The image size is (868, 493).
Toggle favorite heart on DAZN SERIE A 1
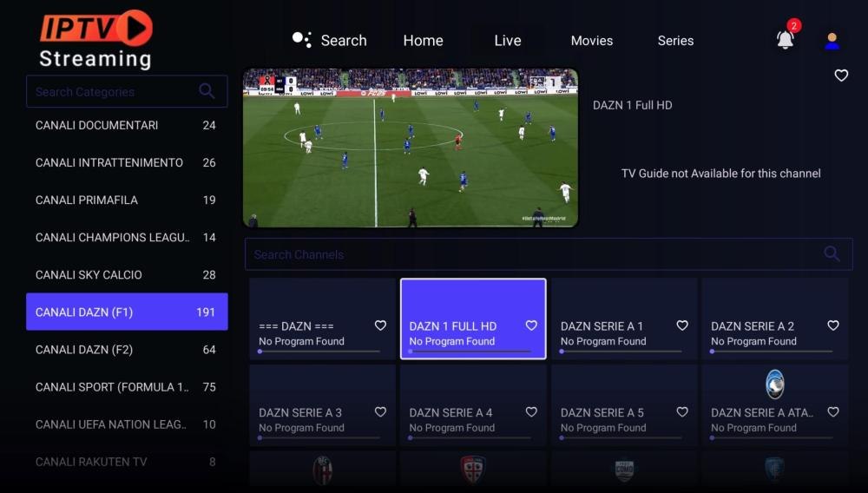(x=682, y=325)
